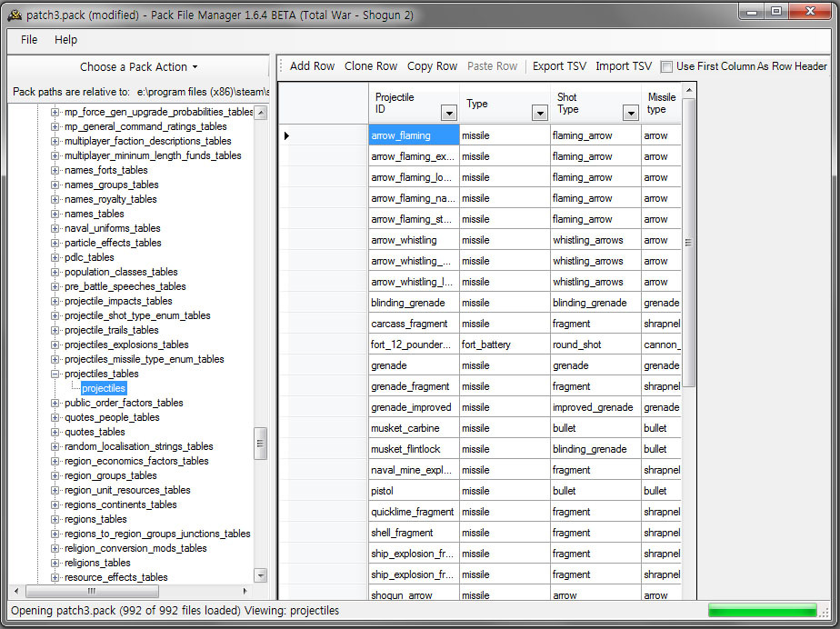
Task: Expand the regions_tables tree node
Action: pos(55,519)
